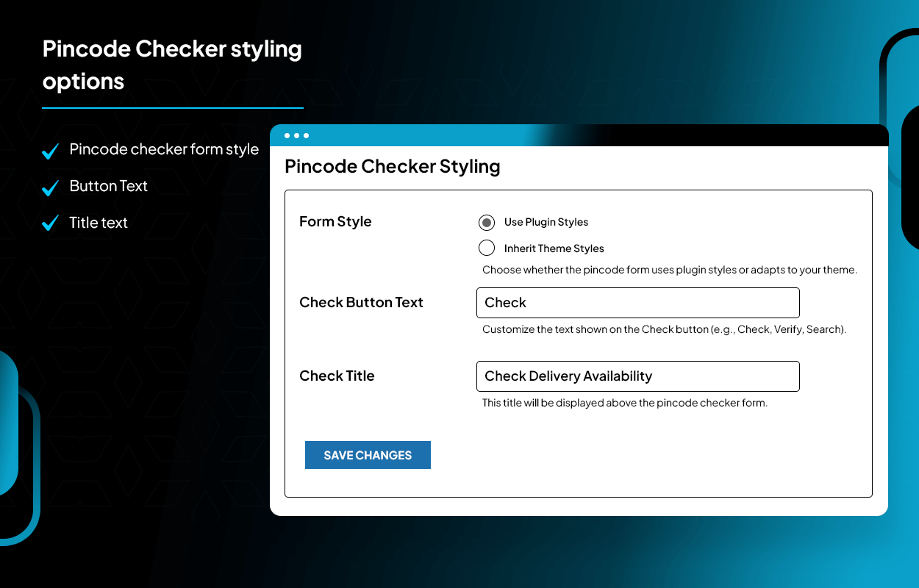The height and width of the screenshot is (588, 919).
Task: Click the Check Button Text input field
Action: 637,303
